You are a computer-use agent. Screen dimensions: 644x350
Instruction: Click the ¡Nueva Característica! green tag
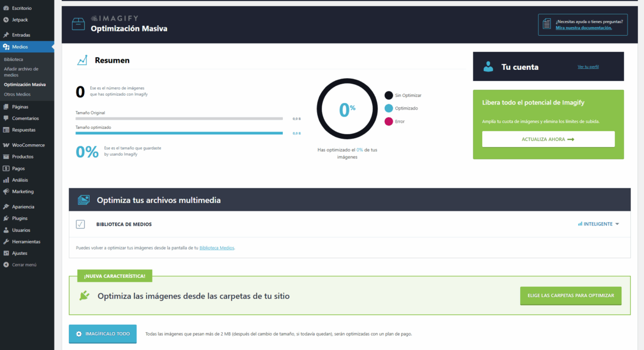coord(114,276)
